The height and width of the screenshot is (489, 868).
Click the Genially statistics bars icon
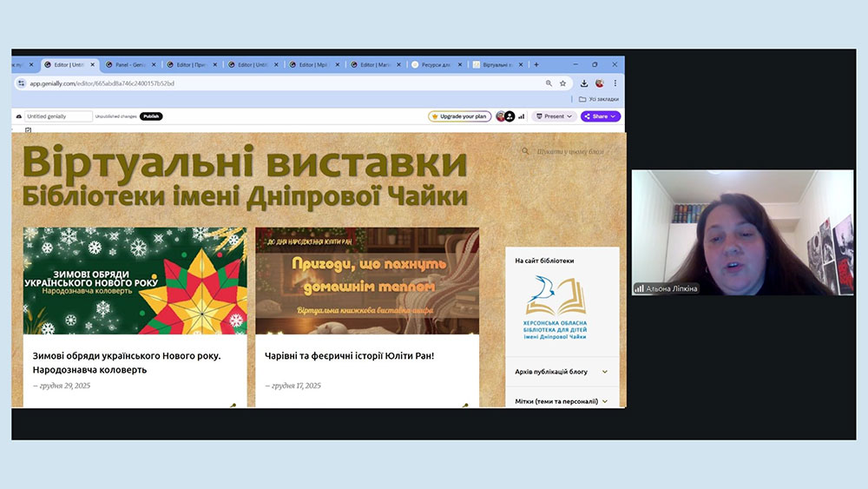click(x=522, y=116)
